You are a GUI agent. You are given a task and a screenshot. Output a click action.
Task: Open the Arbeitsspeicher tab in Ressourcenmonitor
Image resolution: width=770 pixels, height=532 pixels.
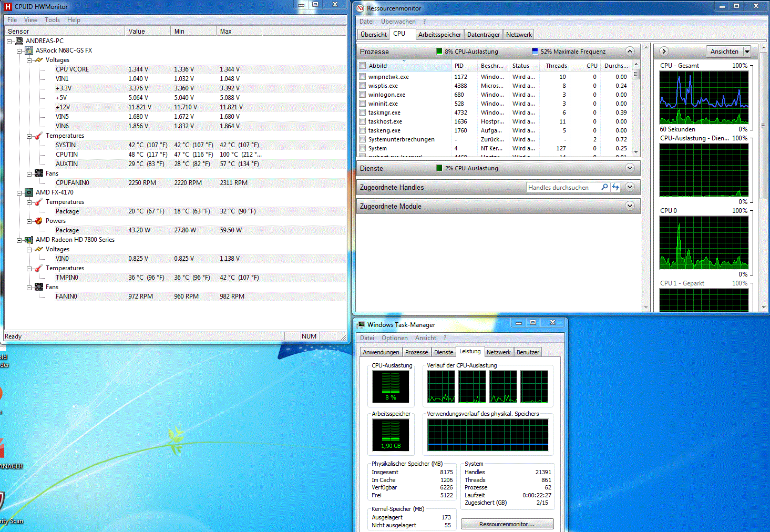click(439, 35)
